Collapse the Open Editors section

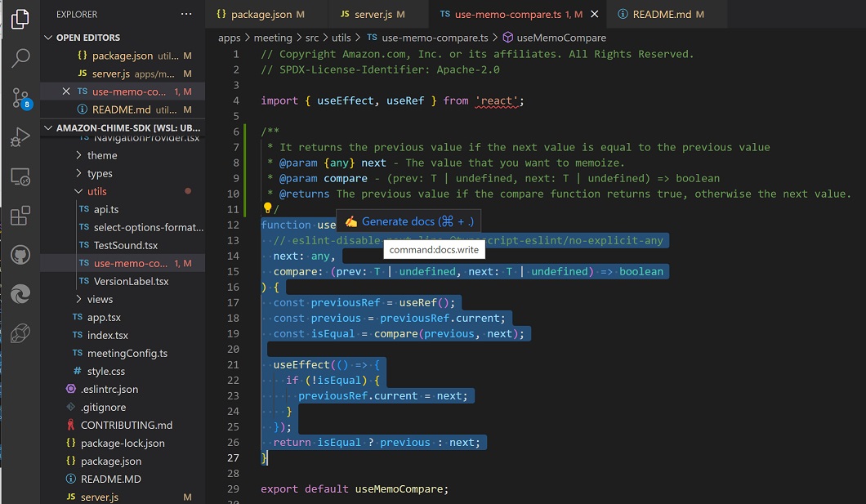click(x=48, y=37)
